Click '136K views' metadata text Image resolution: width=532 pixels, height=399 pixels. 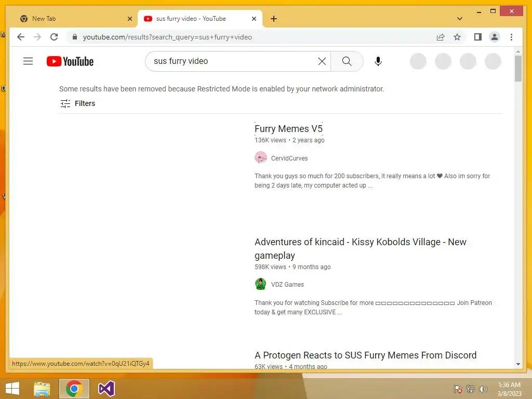tap(270, 140)
